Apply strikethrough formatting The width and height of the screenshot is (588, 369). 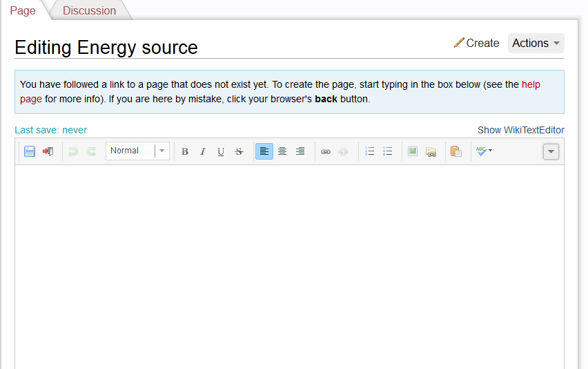pyautogui.click(x=239, y=151)
